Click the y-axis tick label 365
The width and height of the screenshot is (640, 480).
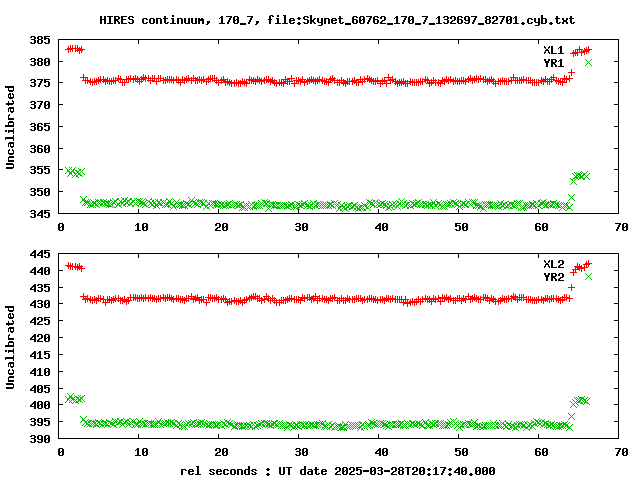40,127
